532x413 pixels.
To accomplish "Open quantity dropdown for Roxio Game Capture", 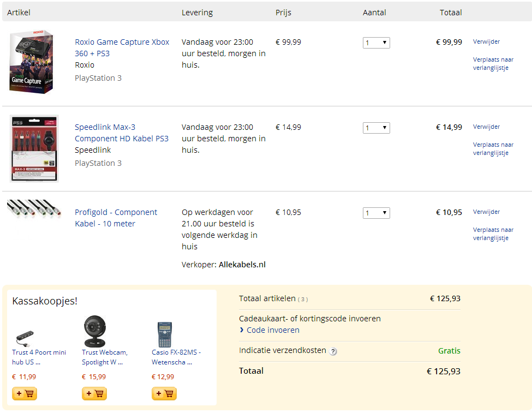I will pyautogui.click(x=376, y=43).
